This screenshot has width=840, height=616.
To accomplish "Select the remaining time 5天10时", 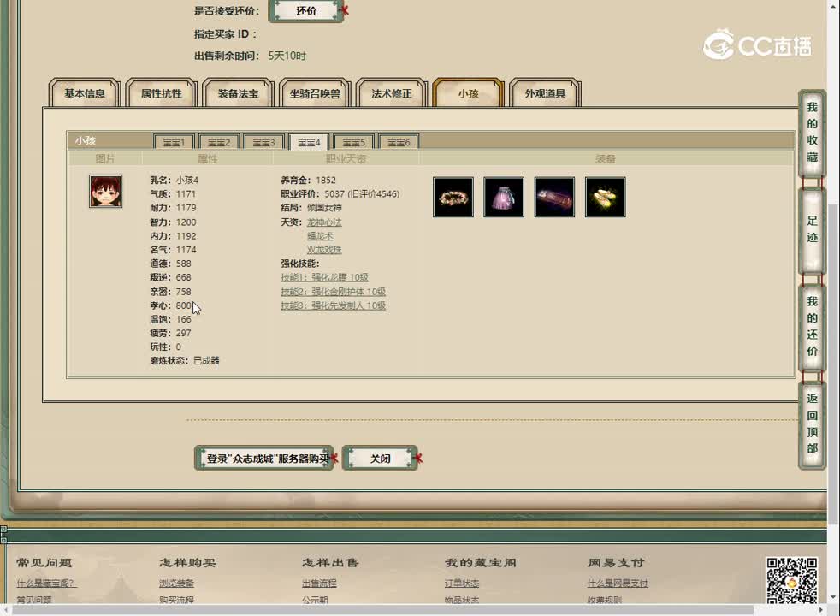I will 287,56.
